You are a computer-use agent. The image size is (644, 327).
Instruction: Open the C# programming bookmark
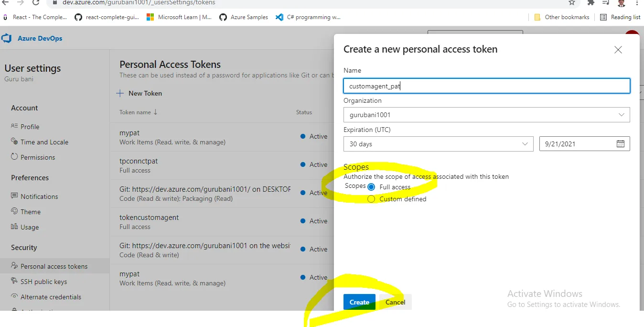pos(309,17)
